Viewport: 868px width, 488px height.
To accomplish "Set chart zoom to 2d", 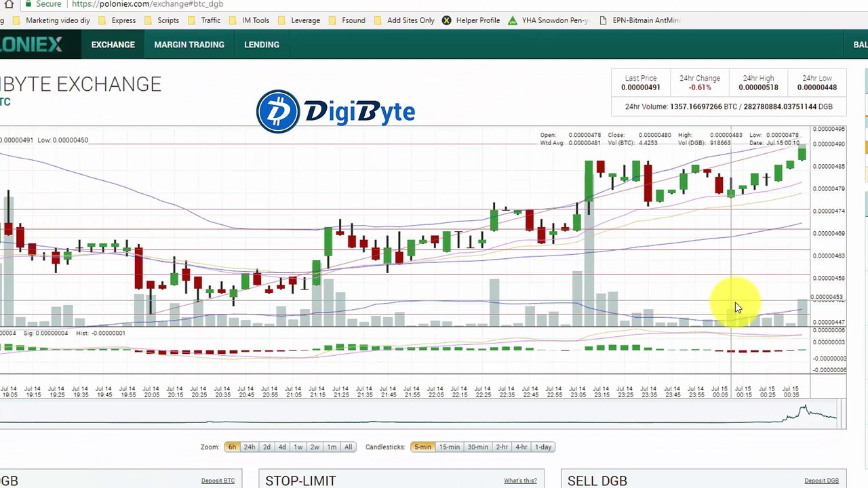I will (267, 447).
